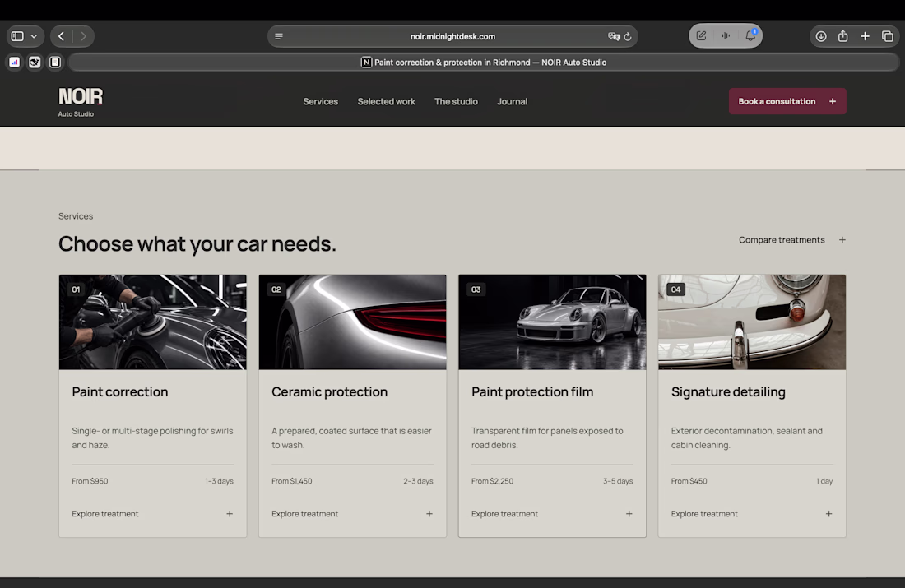This screenshot has width=905, height=588.
Task: Click the page reload icon
Action: [628, 36]
